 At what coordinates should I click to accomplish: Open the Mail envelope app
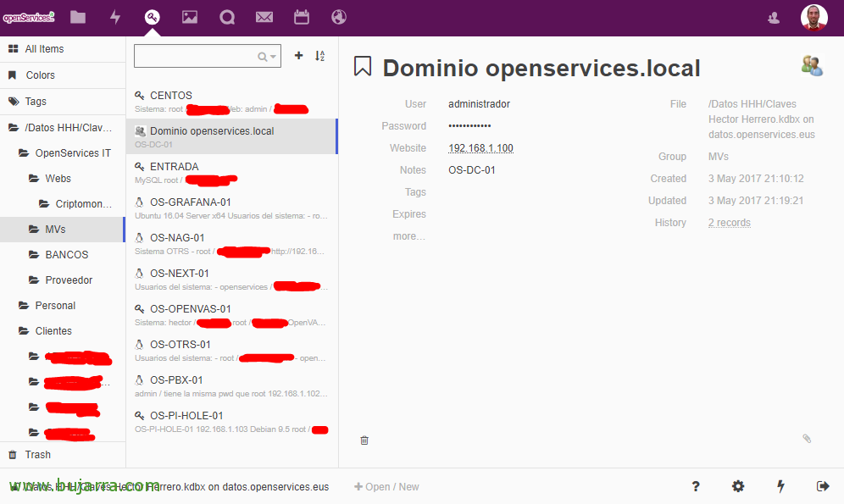click(x=264, y=17)
